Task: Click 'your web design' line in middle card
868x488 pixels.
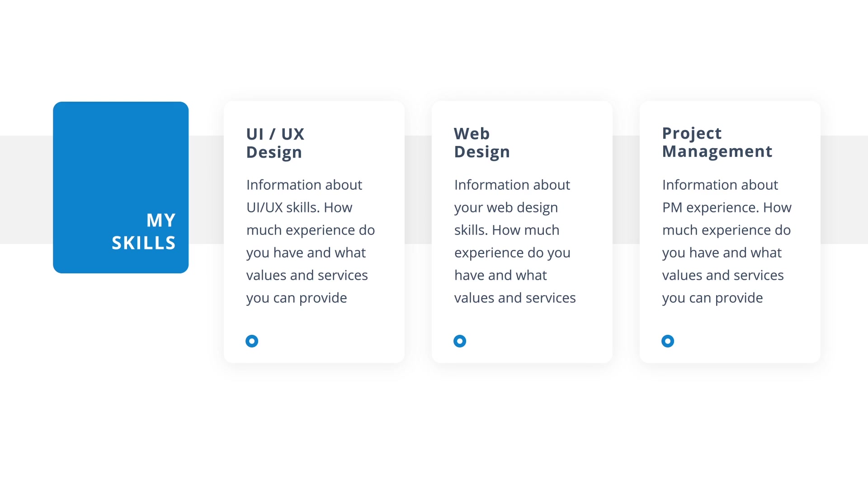Action: click(x=506, y=208)
